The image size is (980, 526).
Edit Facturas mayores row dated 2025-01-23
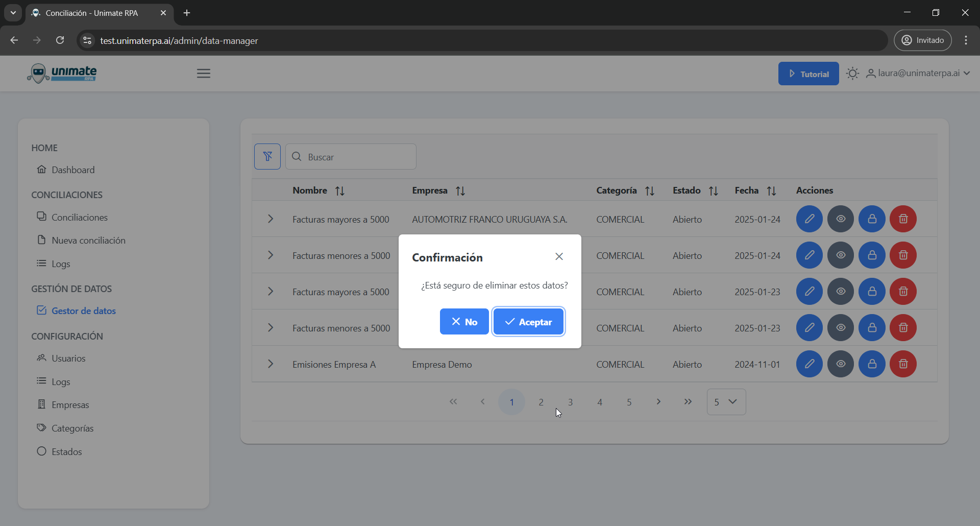(x=810, y=292)
